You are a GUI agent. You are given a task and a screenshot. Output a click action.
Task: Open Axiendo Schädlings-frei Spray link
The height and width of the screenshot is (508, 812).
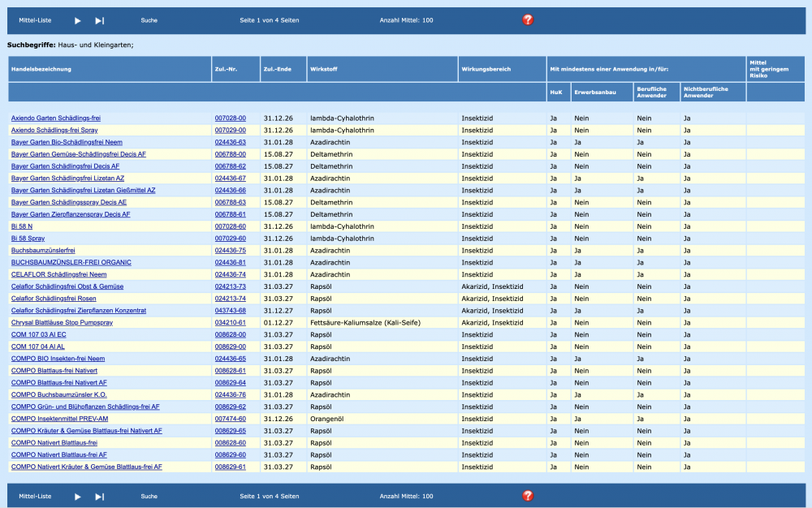coord(54,131)
